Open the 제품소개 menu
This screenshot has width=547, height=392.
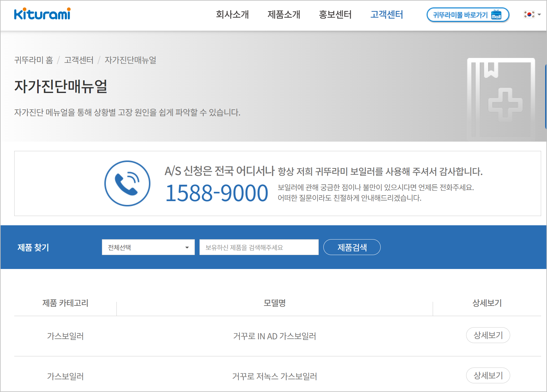tap(284, 15)
